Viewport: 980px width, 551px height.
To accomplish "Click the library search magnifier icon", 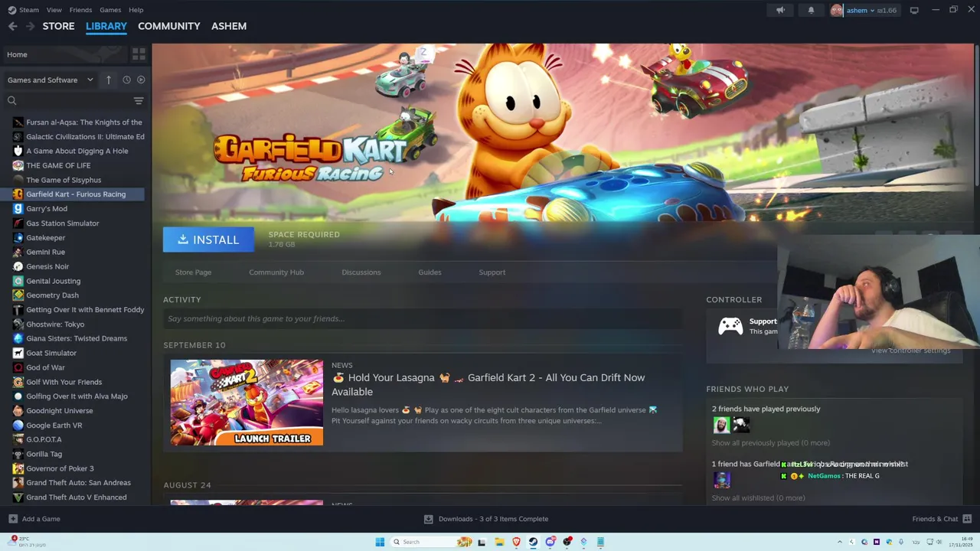I will pos(11,100).
